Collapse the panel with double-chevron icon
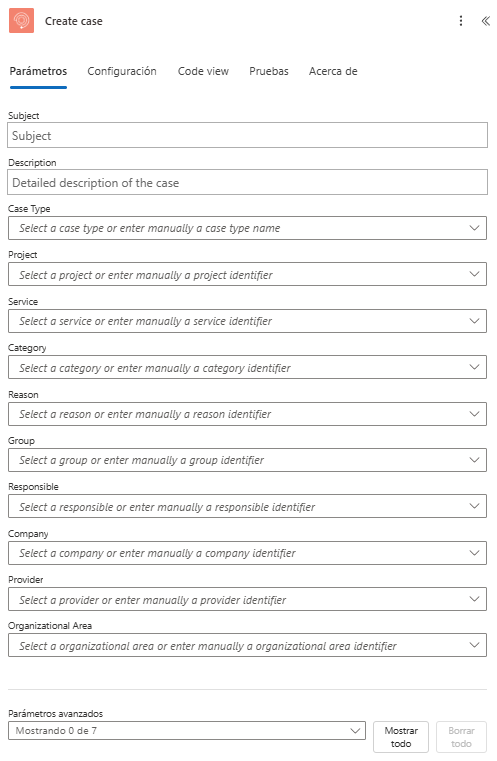 tap(485, 21)
